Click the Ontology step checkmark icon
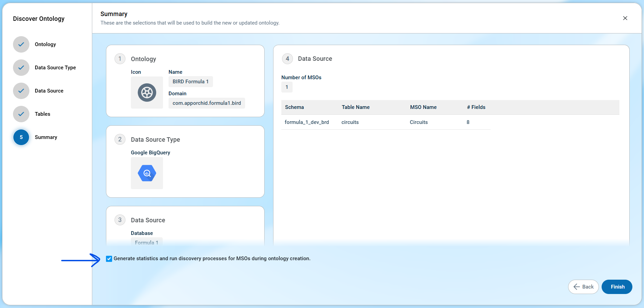Screen dimensions: 644x308 point(21,44)
